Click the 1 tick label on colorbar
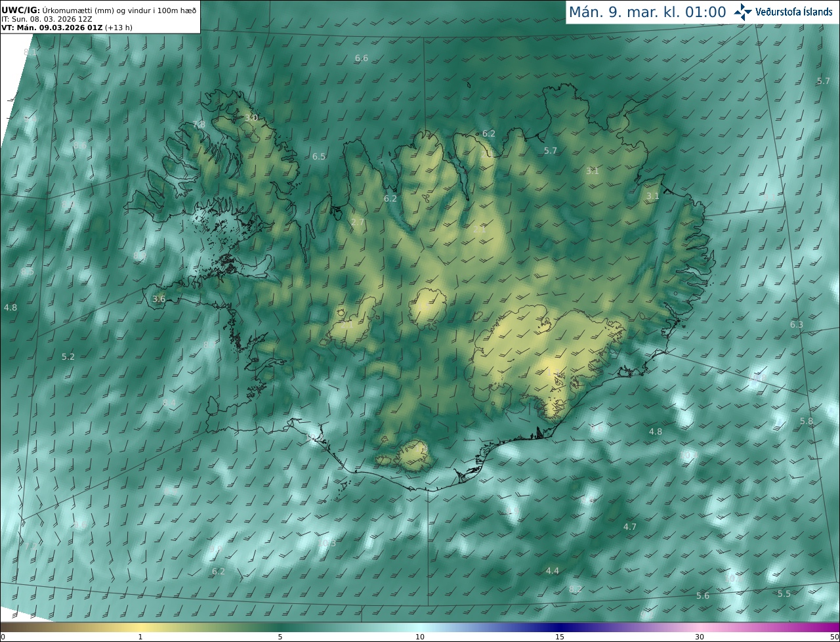The height and width of the screenshot is (642, 840). (x=140, y=637)
